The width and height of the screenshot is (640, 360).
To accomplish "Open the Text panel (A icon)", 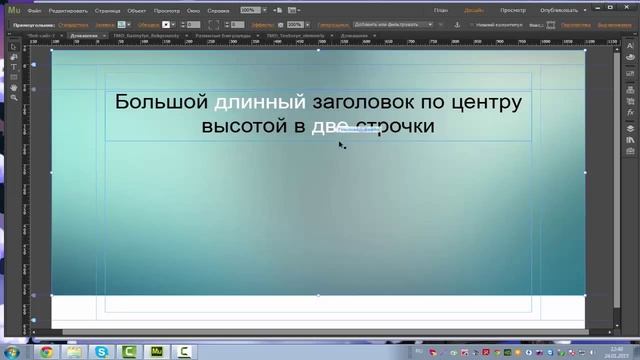I will click(x=630, y=46).
